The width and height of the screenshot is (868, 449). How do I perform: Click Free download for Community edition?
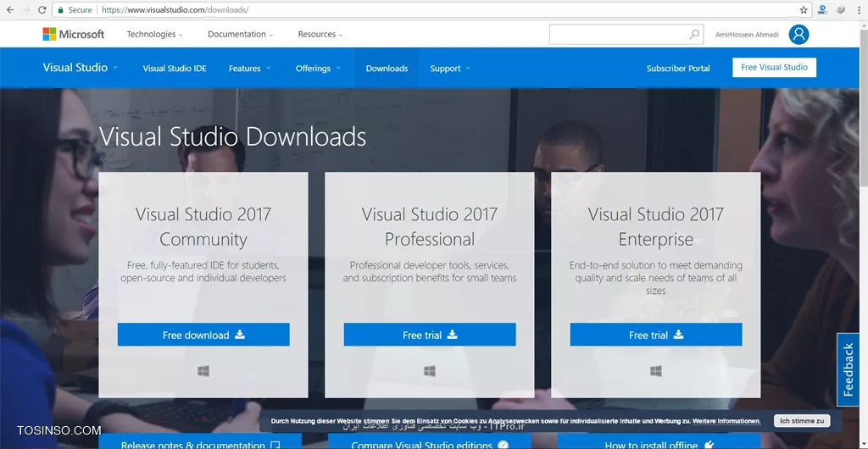click(203, 335)
